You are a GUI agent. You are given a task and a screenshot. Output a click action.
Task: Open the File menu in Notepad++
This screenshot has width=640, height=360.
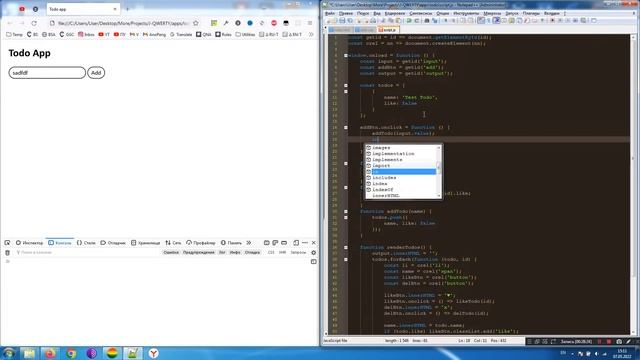point(330,13)
